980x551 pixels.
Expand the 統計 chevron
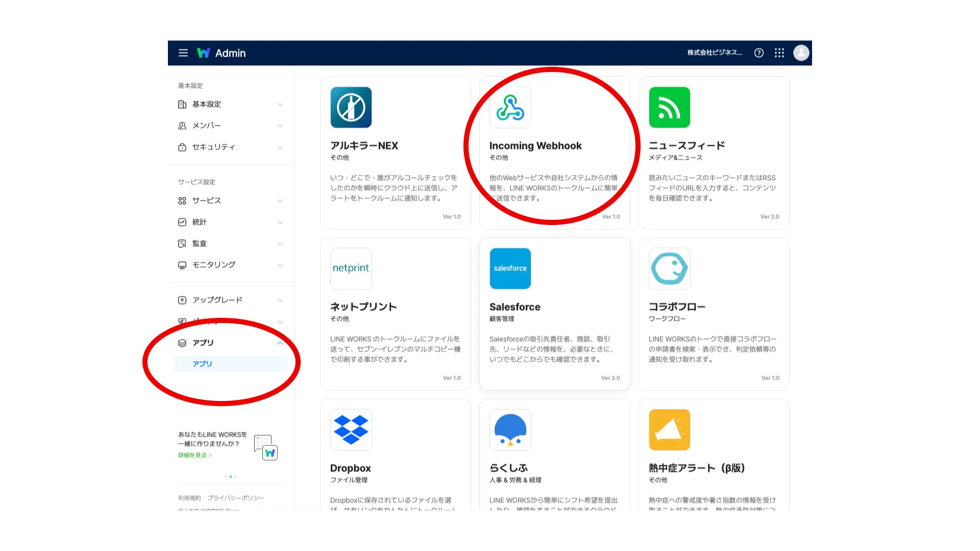tap(280, 222)
